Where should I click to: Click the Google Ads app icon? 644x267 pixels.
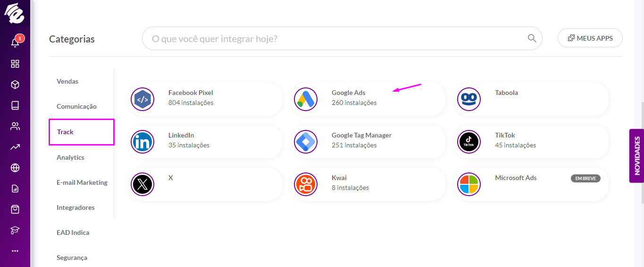(306, 99)
